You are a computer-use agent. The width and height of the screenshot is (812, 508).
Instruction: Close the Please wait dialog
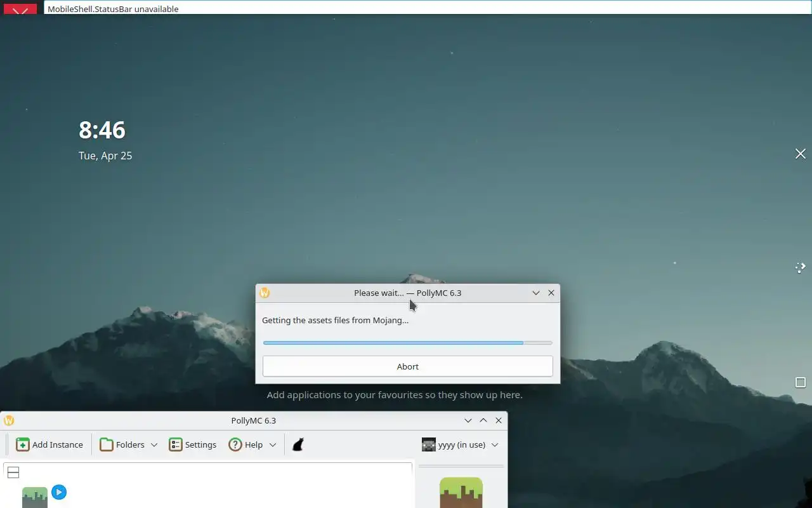coord(551,293)
